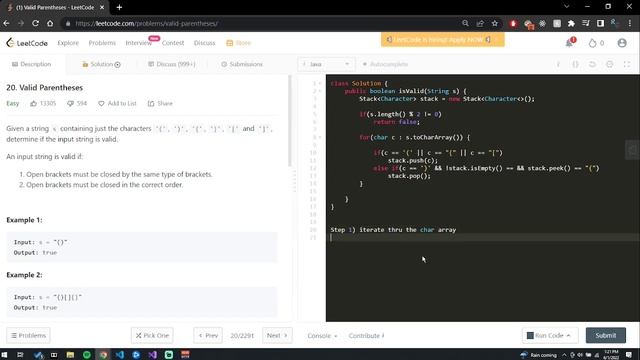Click the description panel scrollbar
The height and width of the screenshot is (360, 640).
click(290, 121)
